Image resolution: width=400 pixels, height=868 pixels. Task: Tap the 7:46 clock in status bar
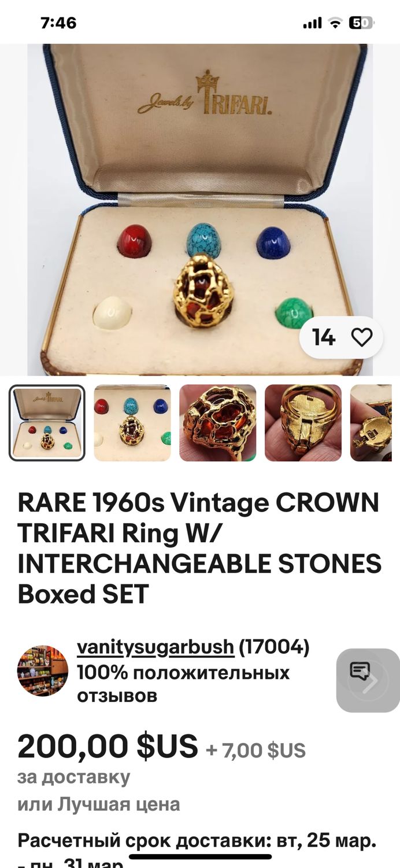[58, 23]
